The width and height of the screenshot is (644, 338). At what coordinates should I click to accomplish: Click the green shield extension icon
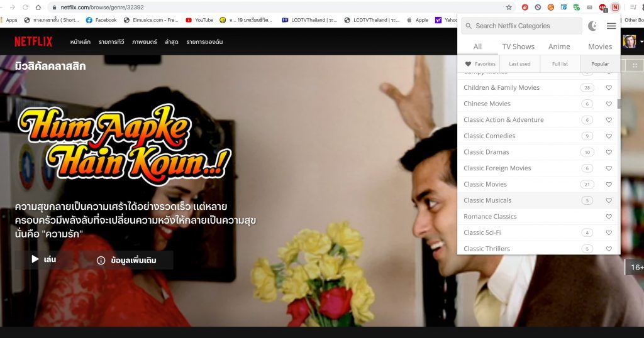point(577,8)
